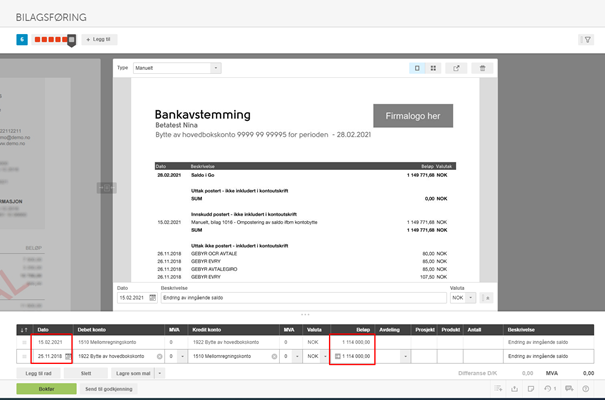The image size is (605, 400).
Task: Expand the Lagre som mal arrow menu
Action: coord(160,373)
